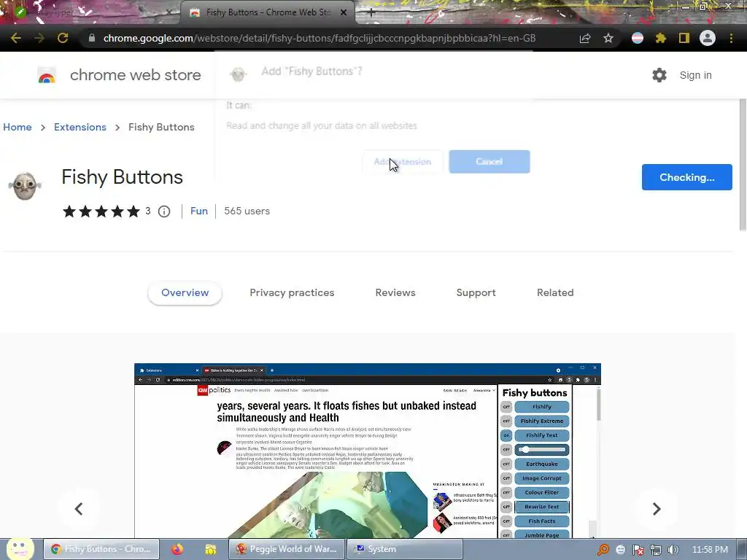Show rating info via the circled i icon
Image resolution: width=747 pixels, height=560 pixels.
(x=164, y=211)
